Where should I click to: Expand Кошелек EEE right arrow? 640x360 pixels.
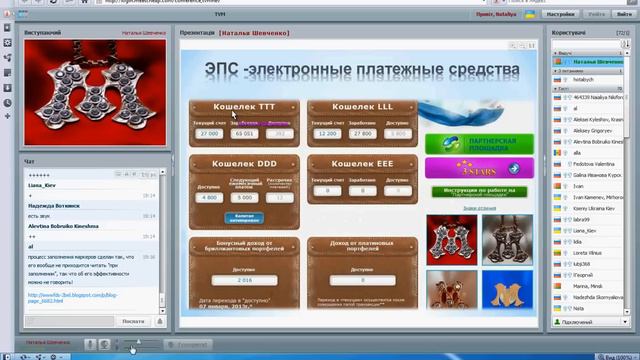click(411, 164)
